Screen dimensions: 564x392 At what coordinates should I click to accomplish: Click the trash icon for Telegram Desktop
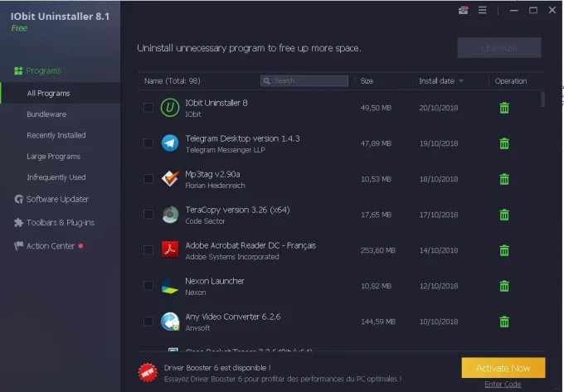click(x=503, y=143)
